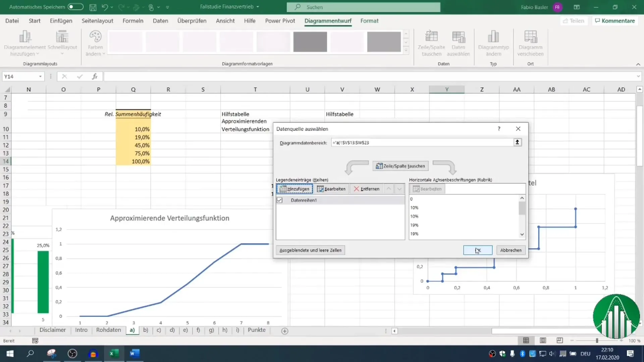
Task: Click Page Break preview icon
Action: [559, 341]
